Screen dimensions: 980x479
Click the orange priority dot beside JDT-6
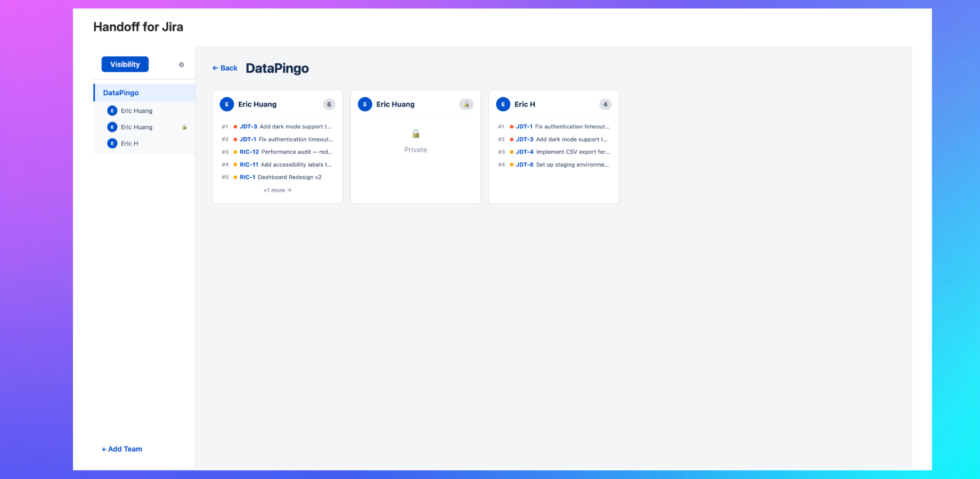[x=512, y=165]
